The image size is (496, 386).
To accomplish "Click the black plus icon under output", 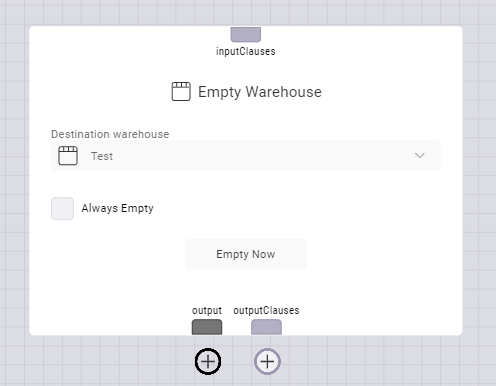I will point(208,361).
